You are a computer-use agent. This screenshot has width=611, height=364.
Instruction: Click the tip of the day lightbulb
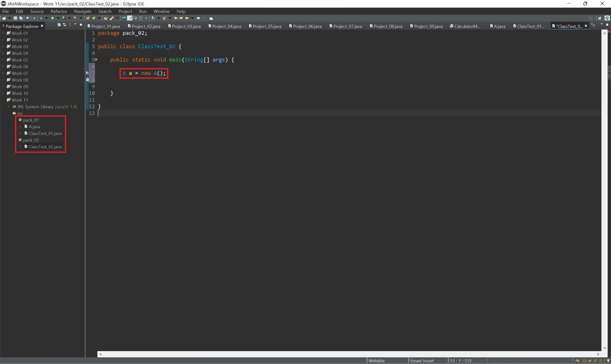coord(608,361)
